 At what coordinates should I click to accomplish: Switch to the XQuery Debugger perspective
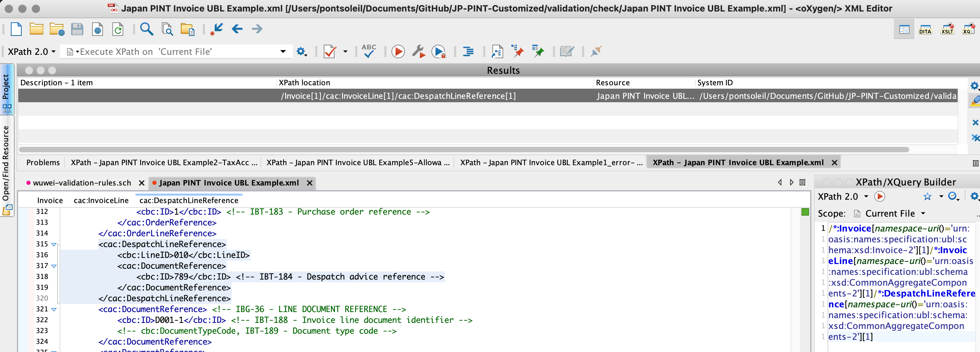tap(968, 29)
